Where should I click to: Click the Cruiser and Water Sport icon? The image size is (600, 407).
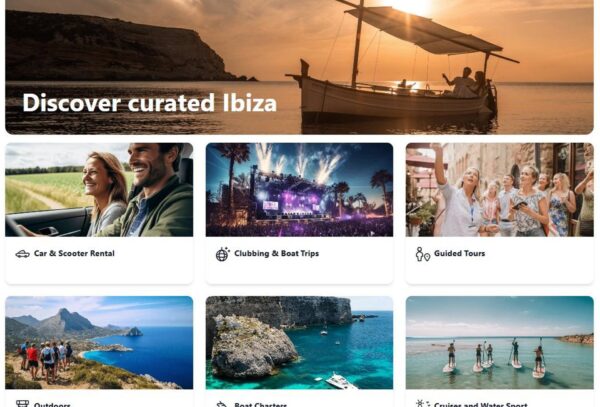pyautogui.click(x=422, y=404)
